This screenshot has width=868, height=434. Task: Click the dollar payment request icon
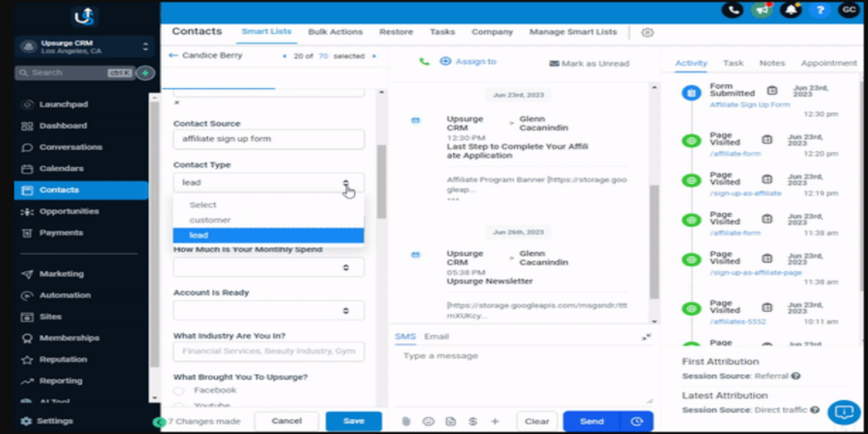[x=473, y=421]
